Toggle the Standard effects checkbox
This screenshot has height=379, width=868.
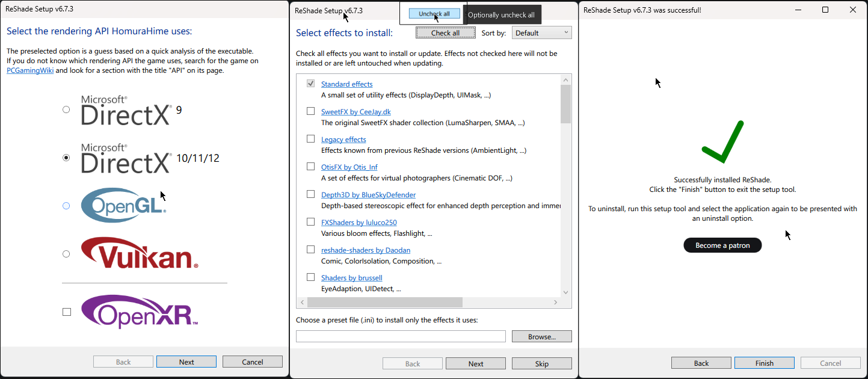(311, 84)
